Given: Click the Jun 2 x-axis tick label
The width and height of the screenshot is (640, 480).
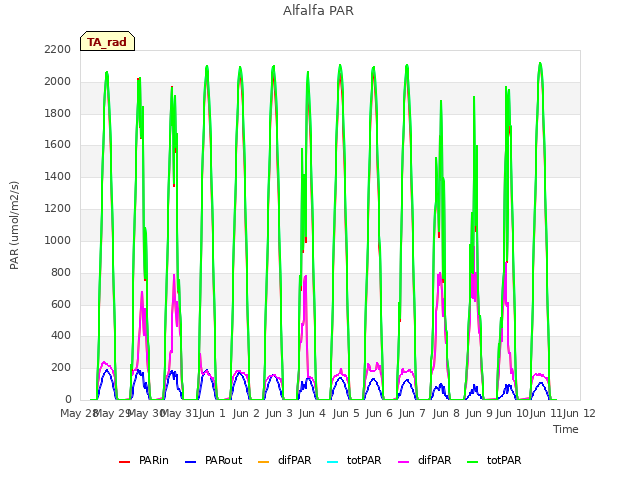Looking at the screenshot, I should point(246,413).
